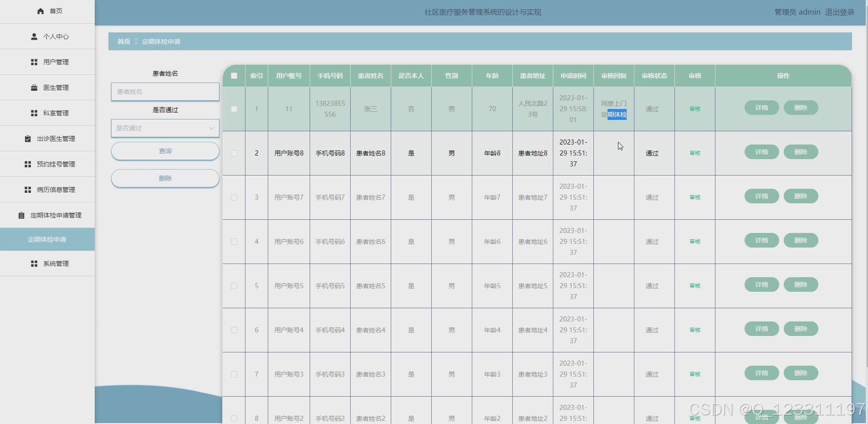Click 删除 for row 4 用户账号6

(801, 240)
